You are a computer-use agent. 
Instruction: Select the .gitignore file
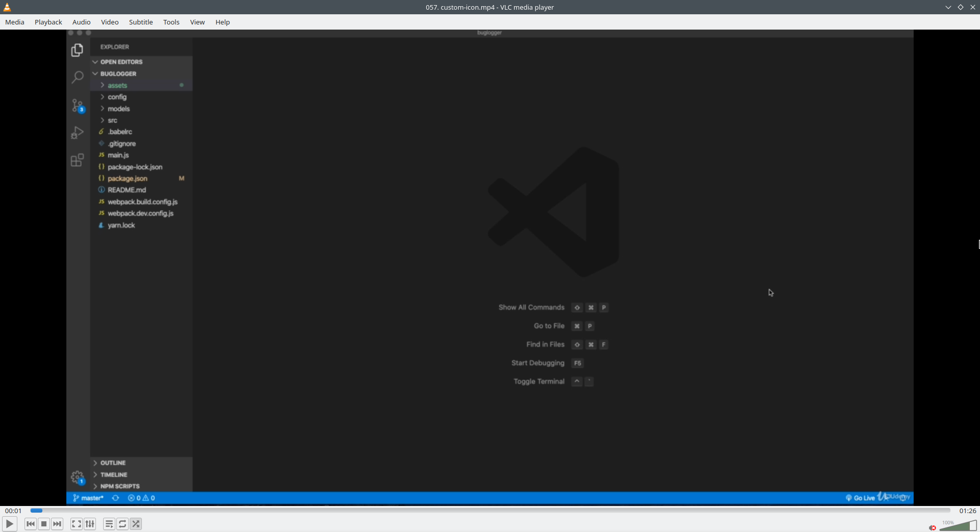(x=141, y=143)
